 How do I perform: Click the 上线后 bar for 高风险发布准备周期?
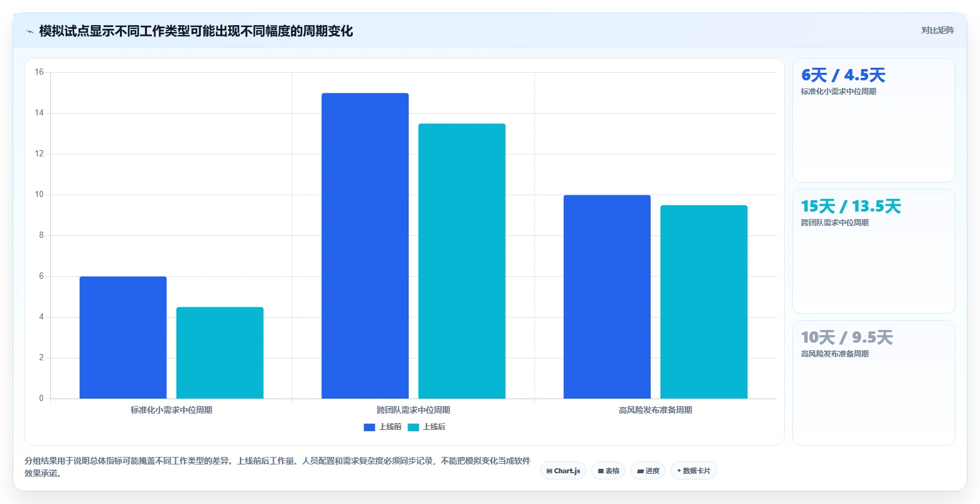pos(704,302)
